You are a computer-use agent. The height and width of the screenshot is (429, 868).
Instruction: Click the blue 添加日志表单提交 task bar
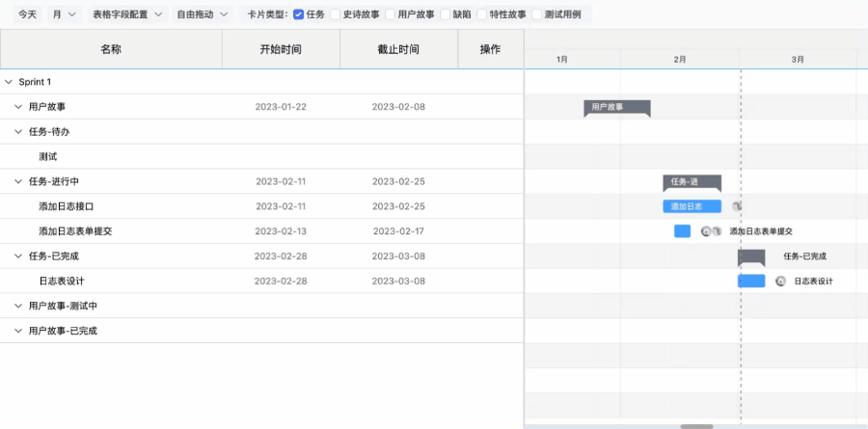[x=682, y=231]
